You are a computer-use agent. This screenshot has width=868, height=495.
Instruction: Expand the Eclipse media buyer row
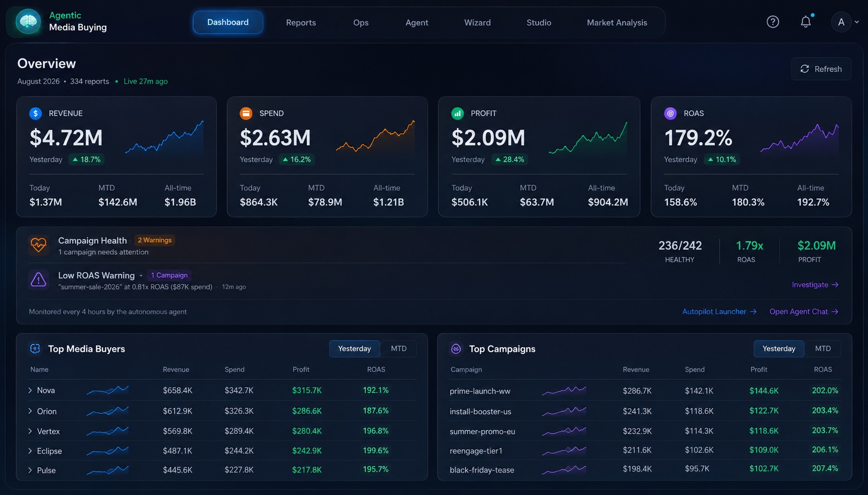click(x=30, y=451)
